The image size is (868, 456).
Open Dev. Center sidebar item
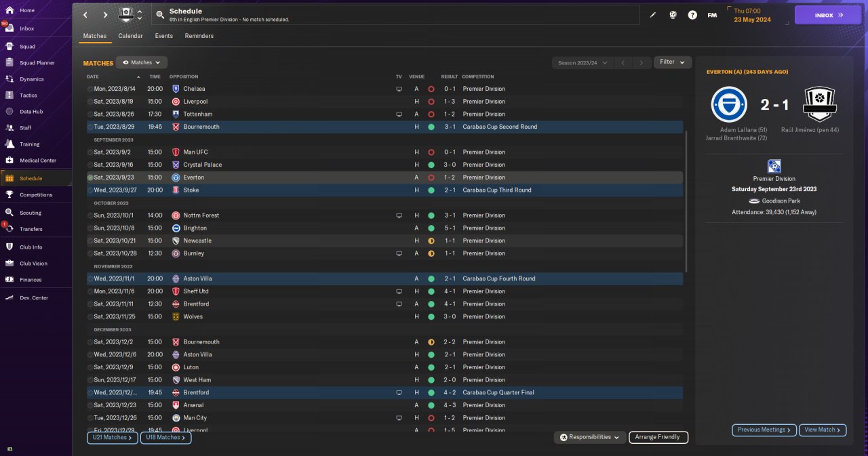pos(34,297)
